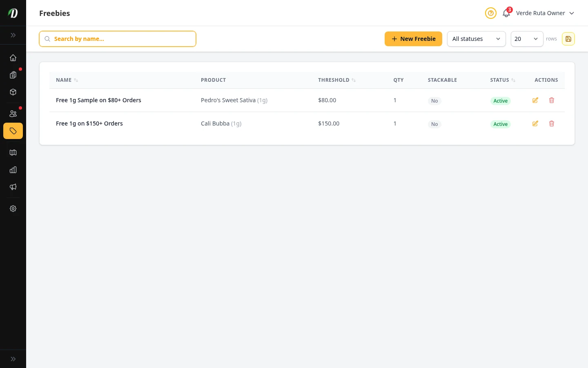Open the Home dashboard from the sidebar
The image size is (588, 368).
click(x=13, y=58)
